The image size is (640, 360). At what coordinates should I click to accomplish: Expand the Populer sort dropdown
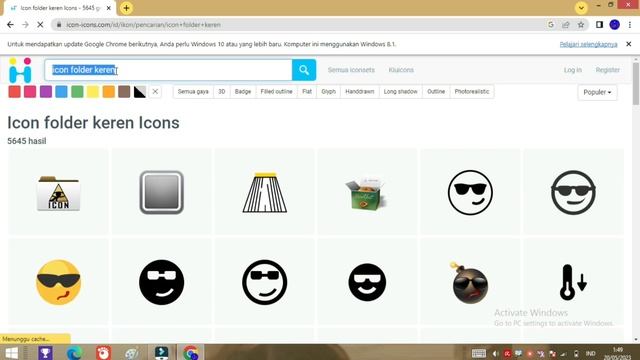tap(597, 92)
